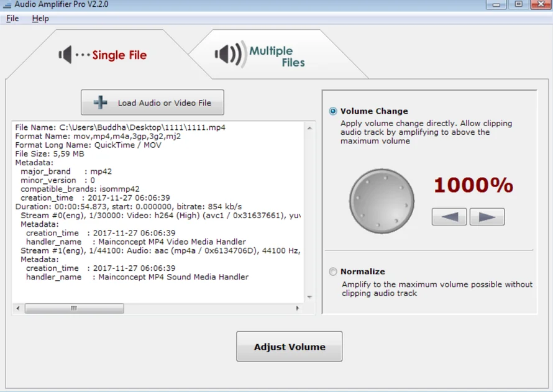This screenshot has width=553, height=392.
Task: Click the blue plus icon on load button
Action: click(101, 103)
